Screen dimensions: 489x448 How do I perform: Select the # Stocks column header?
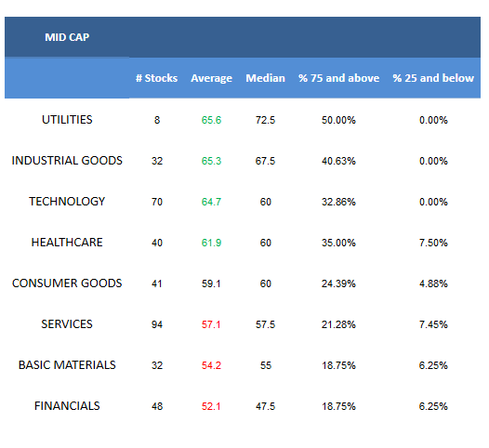point(156,78)
